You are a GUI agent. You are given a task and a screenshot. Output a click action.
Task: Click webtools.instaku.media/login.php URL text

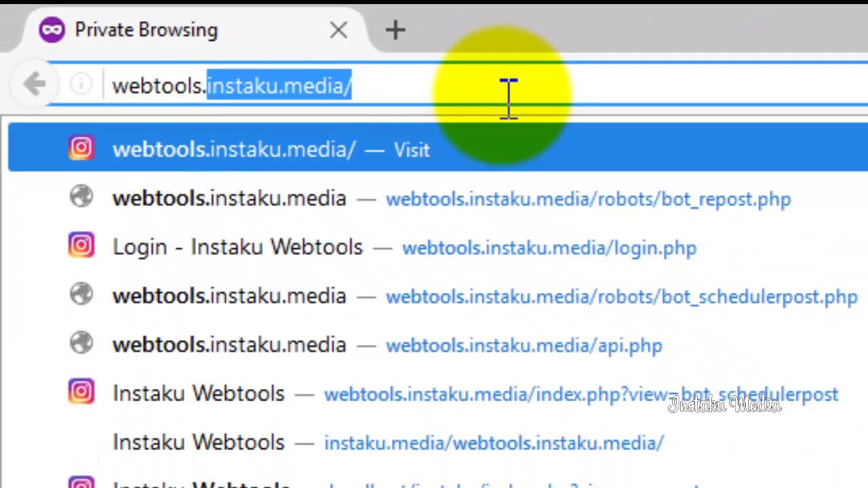549,248
